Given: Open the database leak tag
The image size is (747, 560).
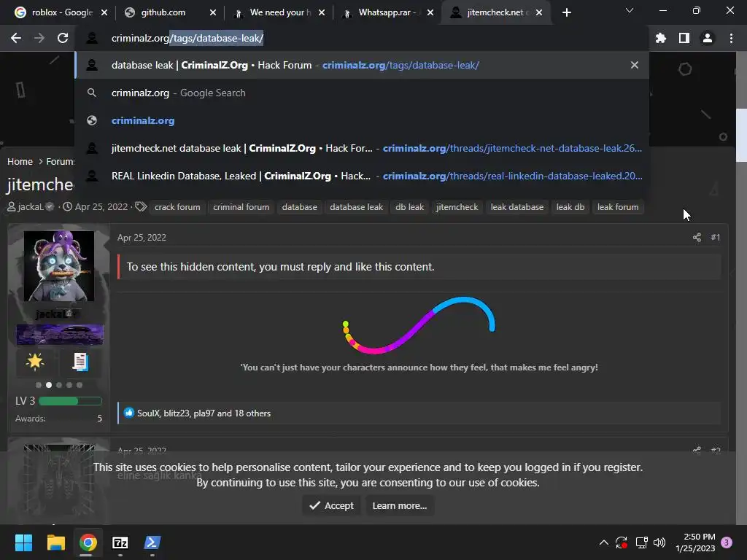Looking at the screenshot, I should pos(356,207).
